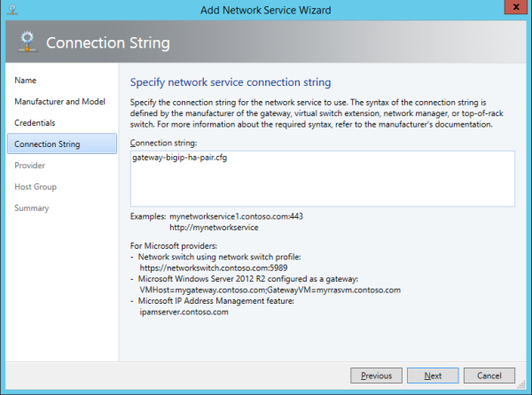The height and width of the screenshot is (395, 532).
Task: Click the 'Specify network service connection string' heading
Action: [231, 82]
